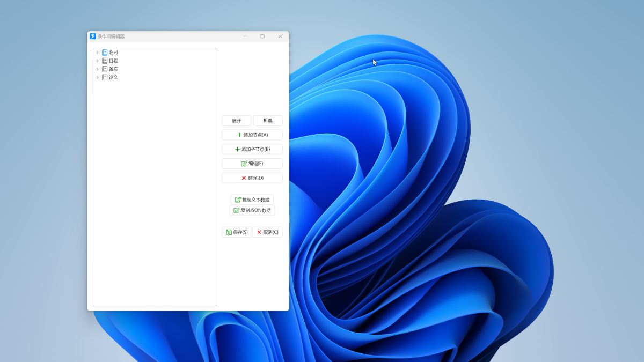Click the 展开 expand button
The height and width of the screenshot is (362, 644).
tap(237, 121)
